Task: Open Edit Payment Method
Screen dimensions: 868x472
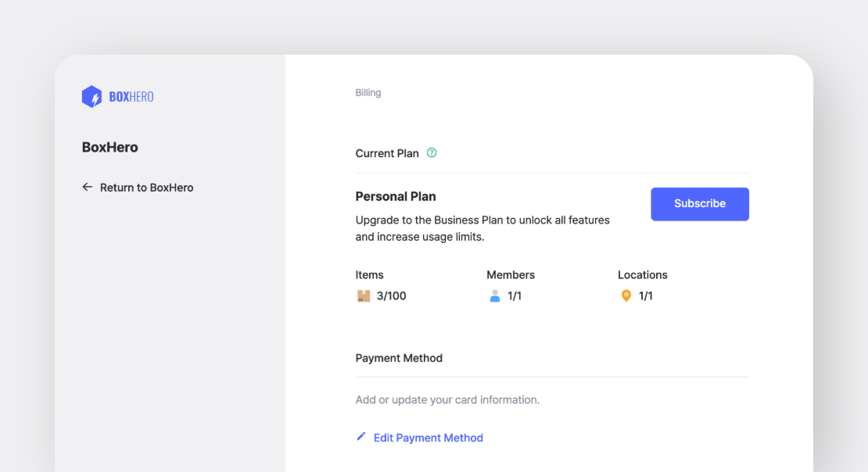Action: coord(428,438)
